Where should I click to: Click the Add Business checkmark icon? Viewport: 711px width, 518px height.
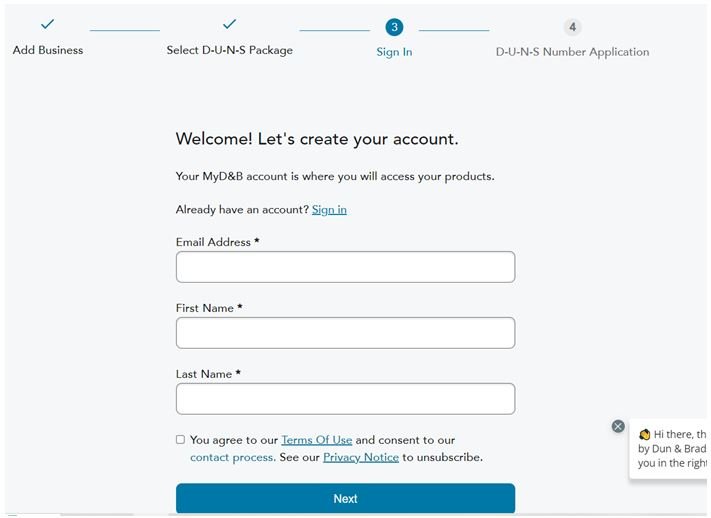click(x=47, y=24)
